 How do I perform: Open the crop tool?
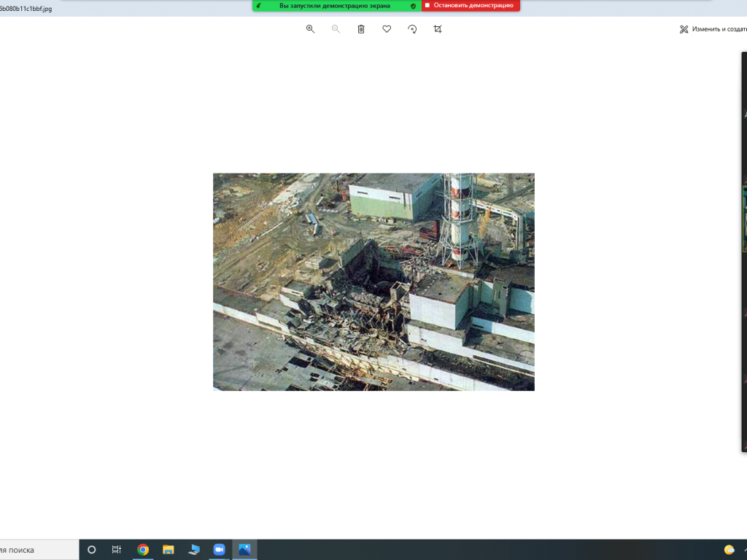click(x=438, y=29)
